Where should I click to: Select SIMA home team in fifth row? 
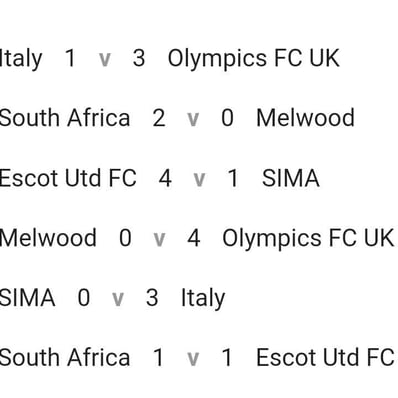coord(27,297)
